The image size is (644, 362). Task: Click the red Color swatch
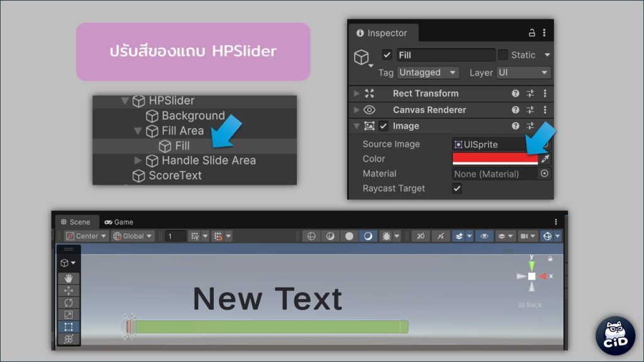click(496, 159)
